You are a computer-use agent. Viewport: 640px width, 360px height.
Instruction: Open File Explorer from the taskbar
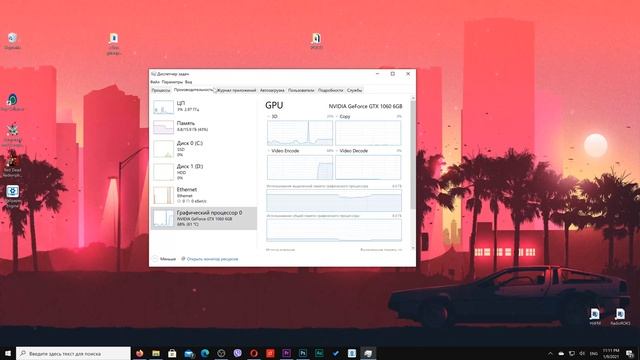tap(156, 353)
